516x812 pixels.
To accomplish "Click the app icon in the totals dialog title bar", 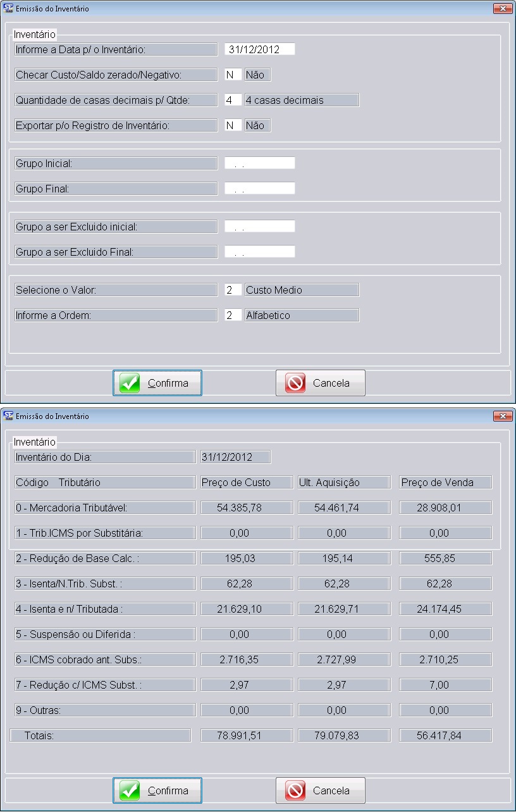I will [x=9, y=416].
